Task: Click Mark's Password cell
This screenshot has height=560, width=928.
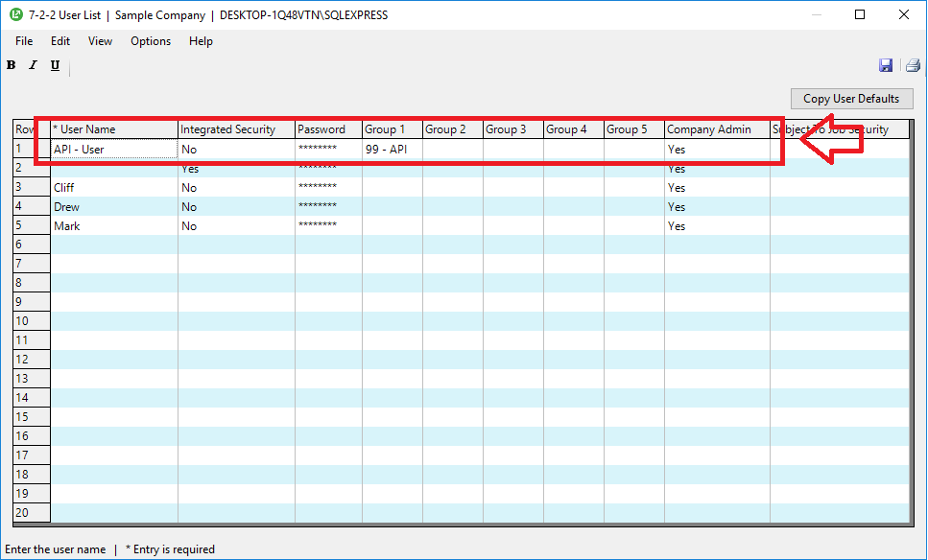Action: (x=327, y=225)
